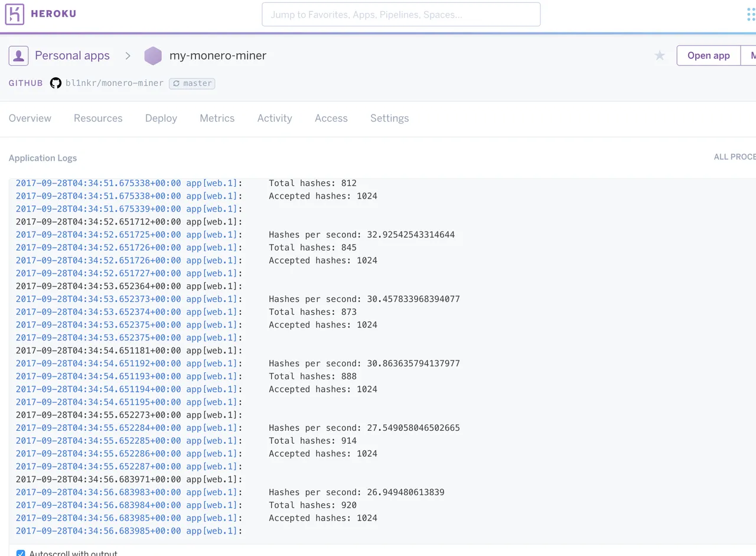Click timestamp 2017-09-28T04:34:55.652273+00:00
756x556 pixels.
99,415
